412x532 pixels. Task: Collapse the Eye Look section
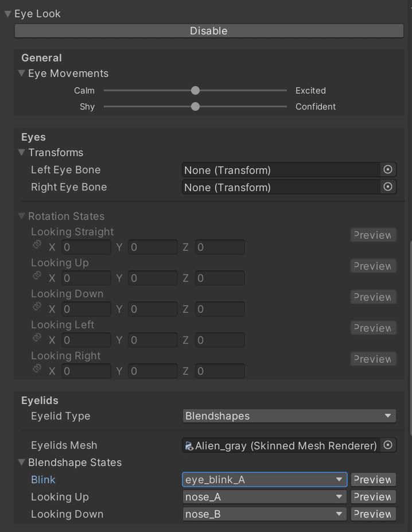(x=8, y=14)
